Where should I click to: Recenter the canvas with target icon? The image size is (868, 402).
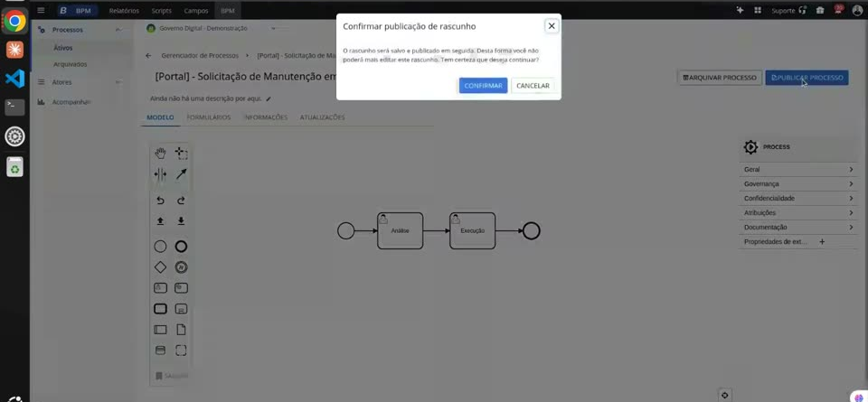pos(724,396)
